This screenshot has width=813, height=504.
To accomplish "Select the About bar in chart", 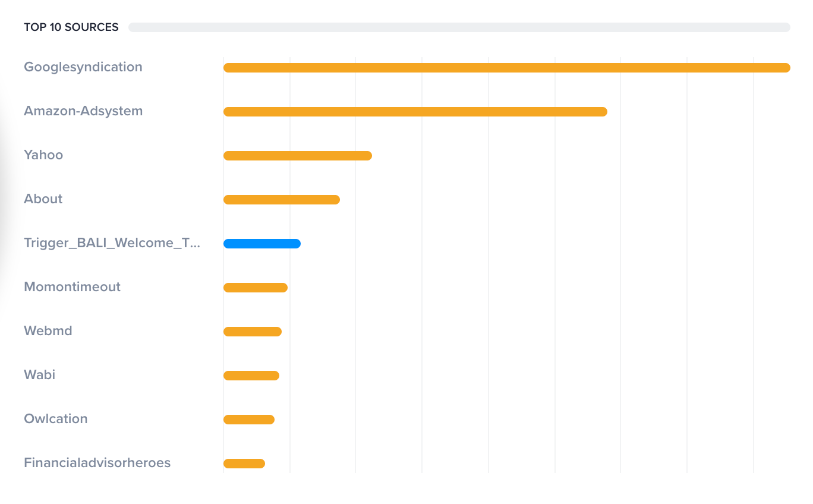I will click(281, 200).
